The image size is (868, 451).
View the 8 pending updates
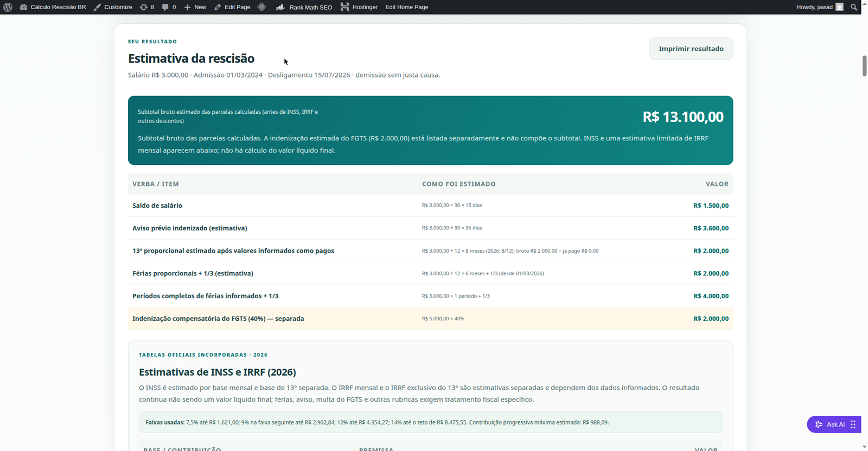point(147,7)
